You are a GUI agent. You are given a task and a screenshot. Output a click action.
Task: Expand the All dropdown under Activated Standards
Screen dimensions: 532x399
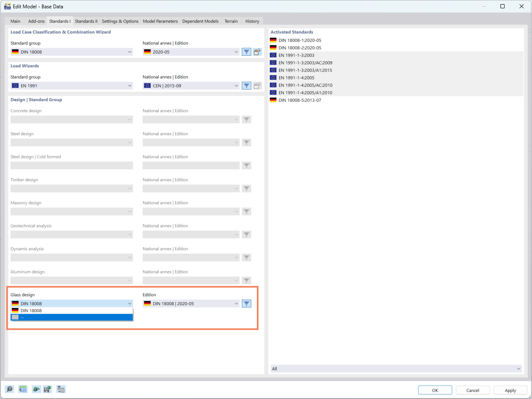point(396,369)
